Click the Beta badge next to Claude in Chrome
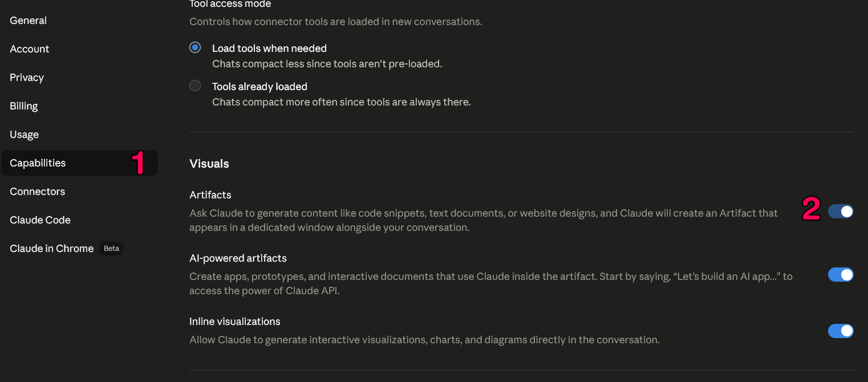 (x=111, y=247)
